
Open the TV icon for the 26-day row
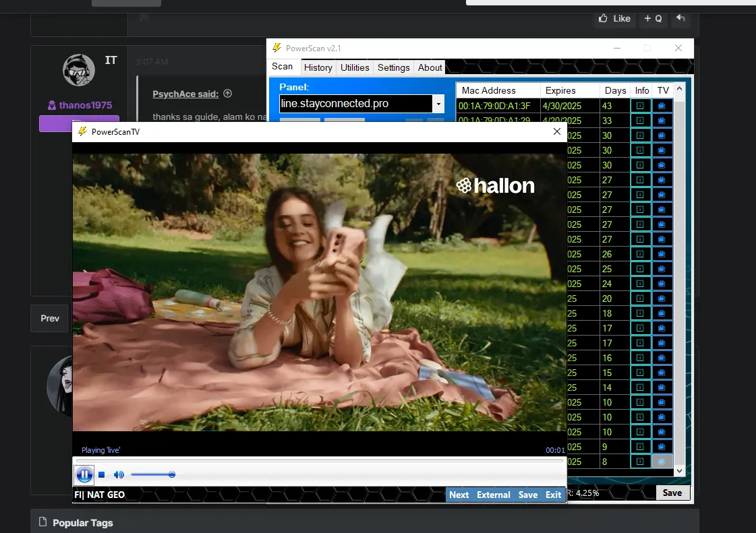pos(662,254)
